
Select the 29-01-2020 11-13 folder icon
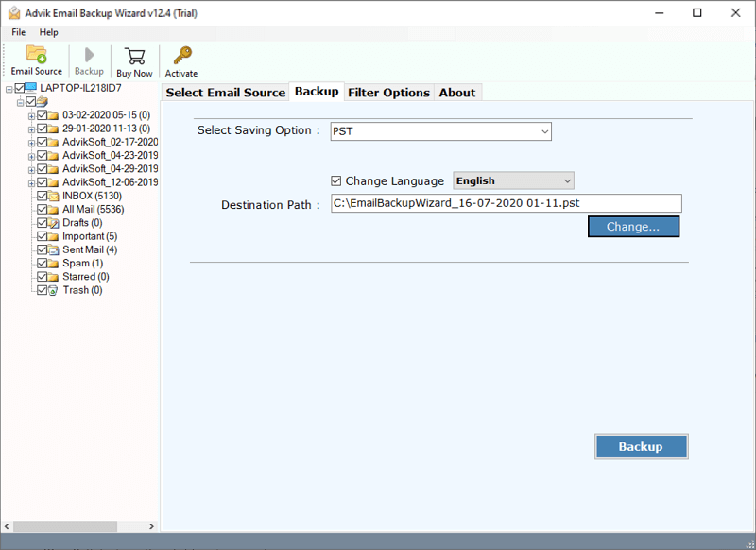(53, 129)
